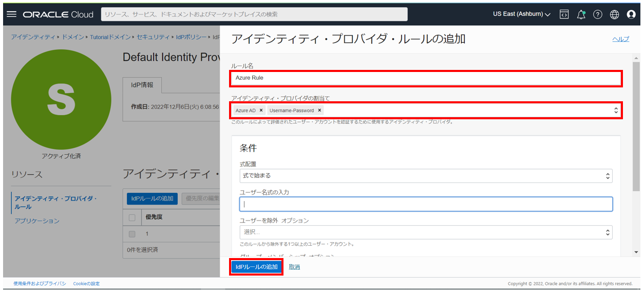Open the notifications bell

pyautogui.click(x=581, y=14)
